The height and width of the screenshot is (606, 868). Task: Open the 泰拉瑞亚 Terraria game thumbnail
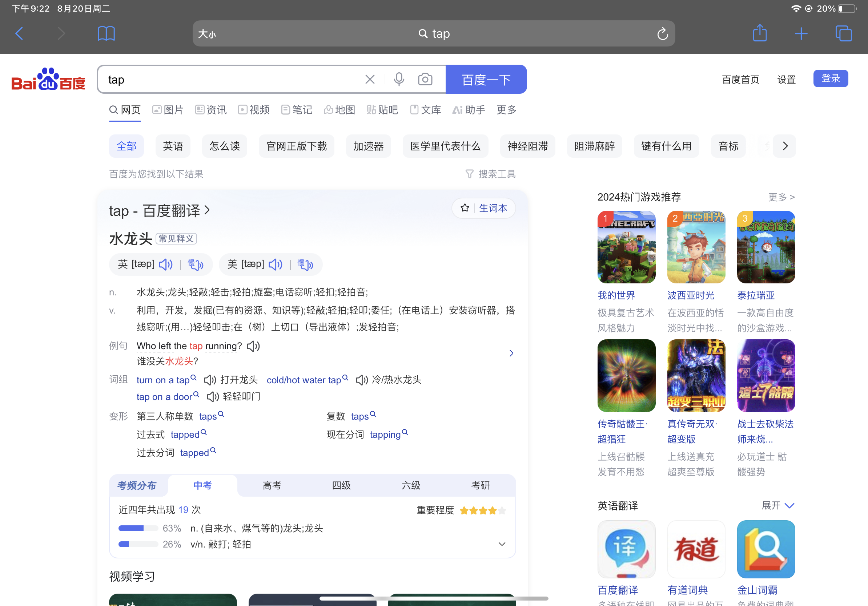point(766,247)
